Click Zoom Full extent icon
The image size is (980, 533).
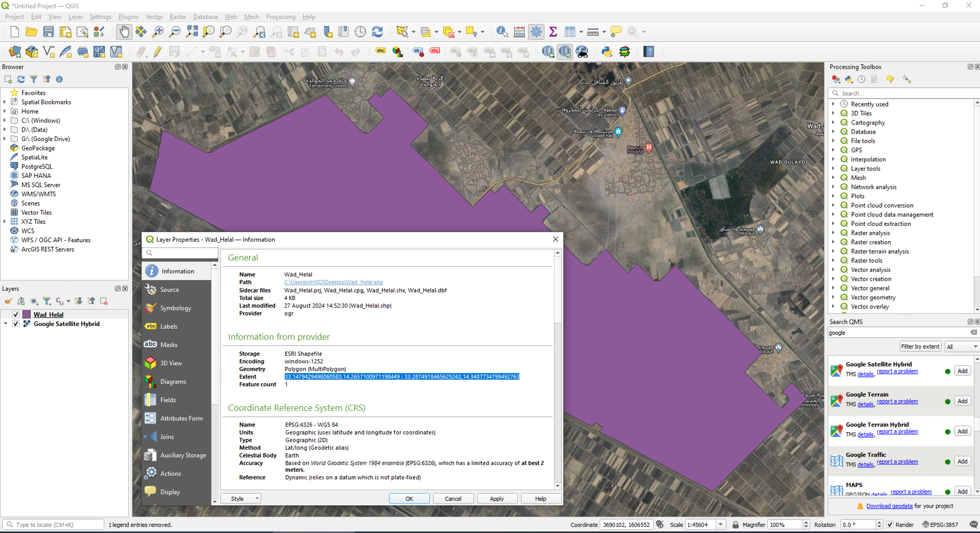191,31
